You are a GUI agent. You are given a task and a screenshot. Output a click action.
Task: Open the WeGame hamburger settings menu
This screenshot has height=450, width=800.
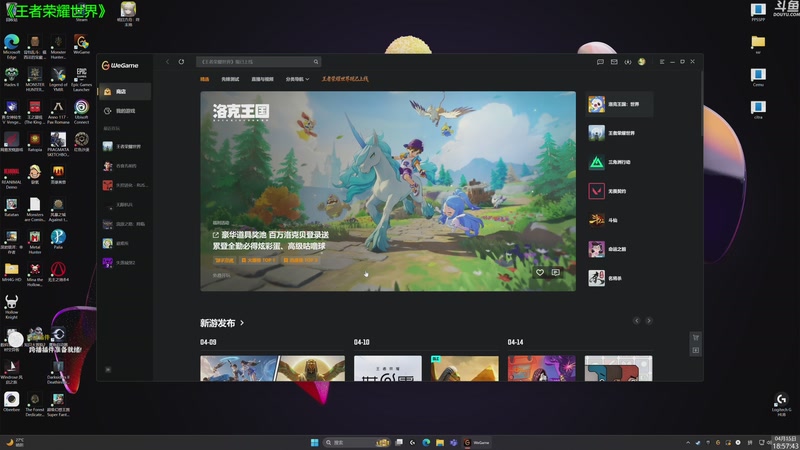662,62
